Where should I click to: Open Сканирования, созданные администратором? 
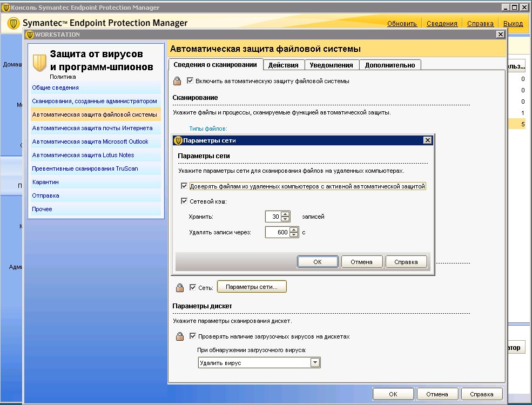tap(96, 101)
